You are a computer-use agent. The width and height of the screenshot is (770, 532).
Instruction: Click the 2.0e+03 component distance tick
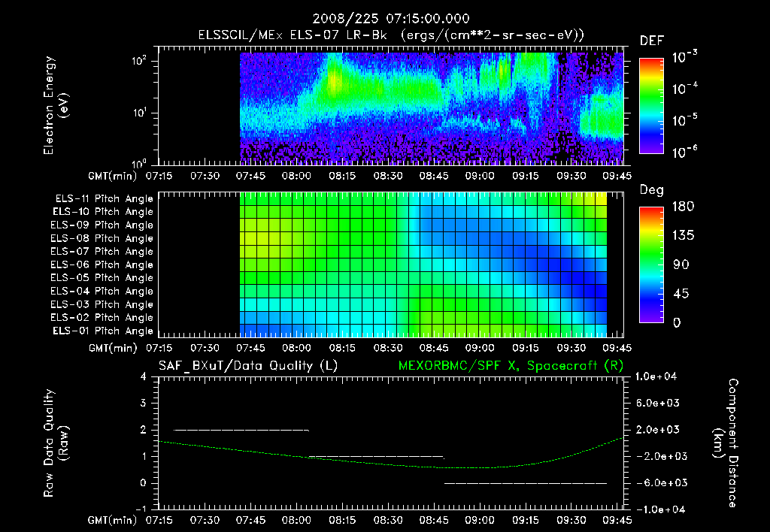[x=658, y=429]
